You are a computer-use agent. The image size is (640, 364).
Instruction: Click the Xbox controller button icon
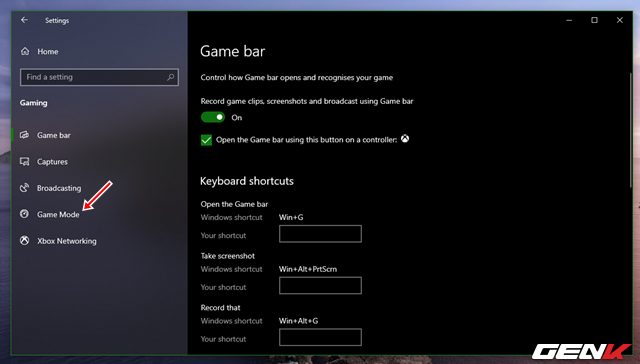click(x=404, y=139)
